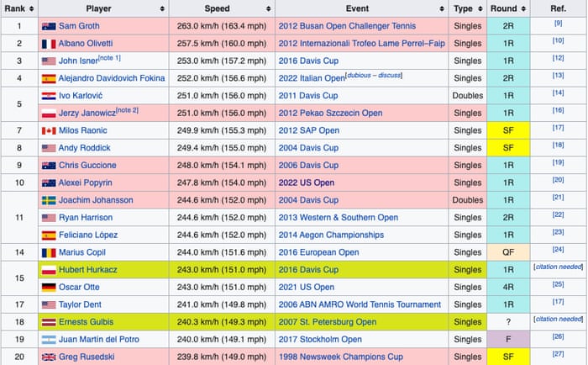Image resolution: width=588 pixels, height=365 pixels.
Task: Click Australian flag beside Chris Guccione
Action: [x=49, y=166]
